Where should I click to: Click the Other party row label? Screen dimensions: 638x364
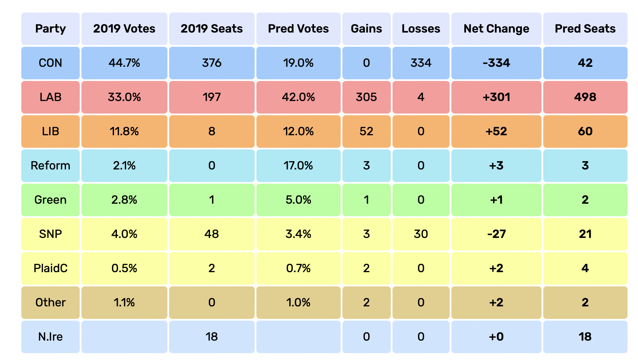(51, 303)
